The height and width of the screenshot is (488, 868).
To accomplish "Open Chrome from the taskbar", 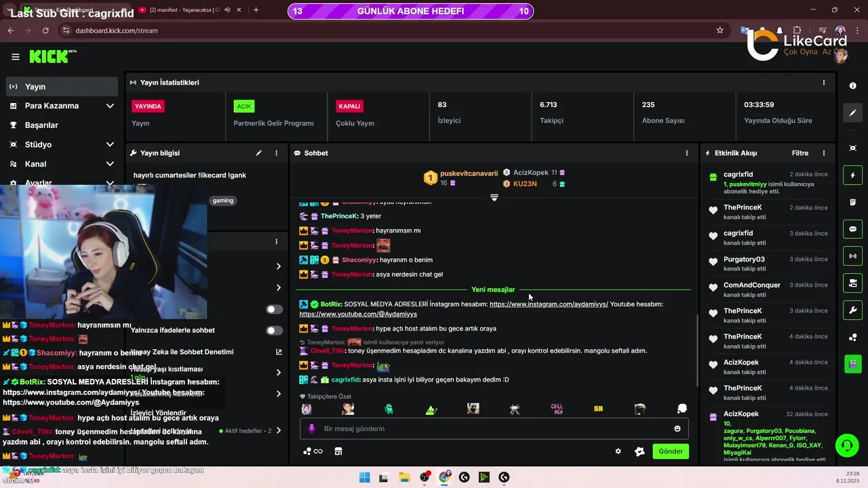I will pos(444,477).
